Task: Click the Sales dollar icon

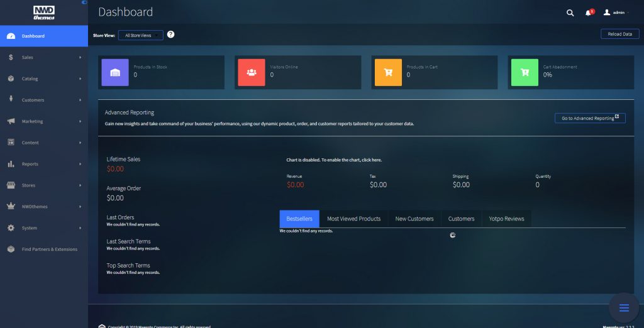Action: 11,57
